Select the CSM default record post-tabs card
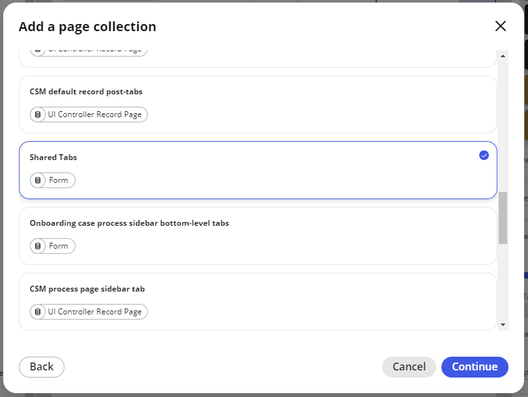This screenshot has height=397, width=528. pos(258,104)
